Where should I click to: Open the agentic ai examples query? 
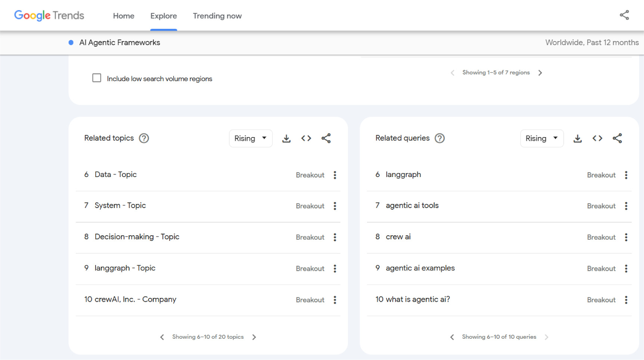pos(420,268)
